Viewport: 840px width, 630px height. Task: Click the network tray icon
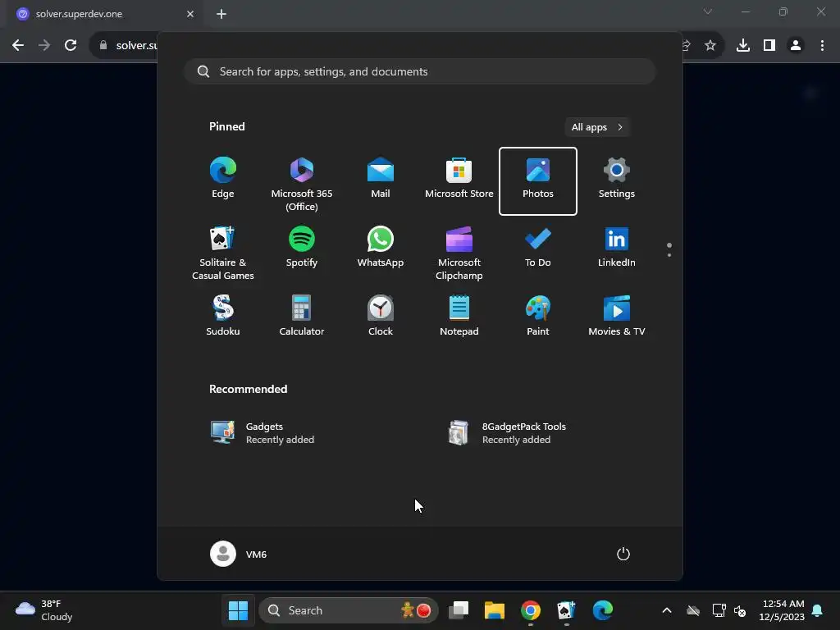click(x=719, y=610)
